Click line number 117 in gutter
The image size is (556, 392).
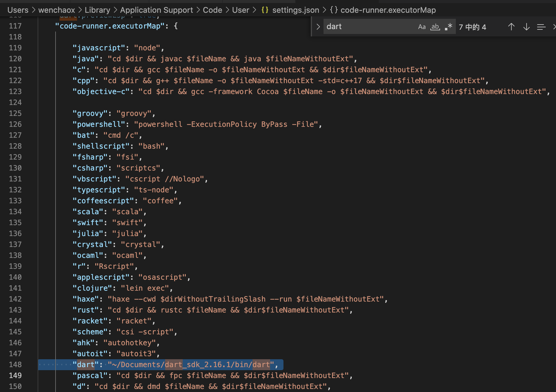point(15,26)
